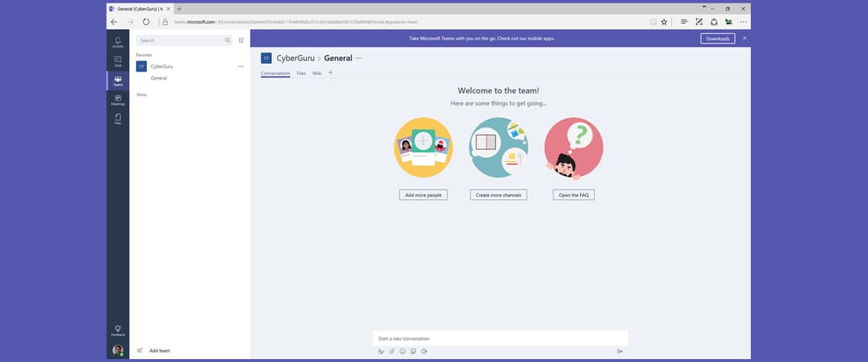Click the Add more people button

(423, 195)
